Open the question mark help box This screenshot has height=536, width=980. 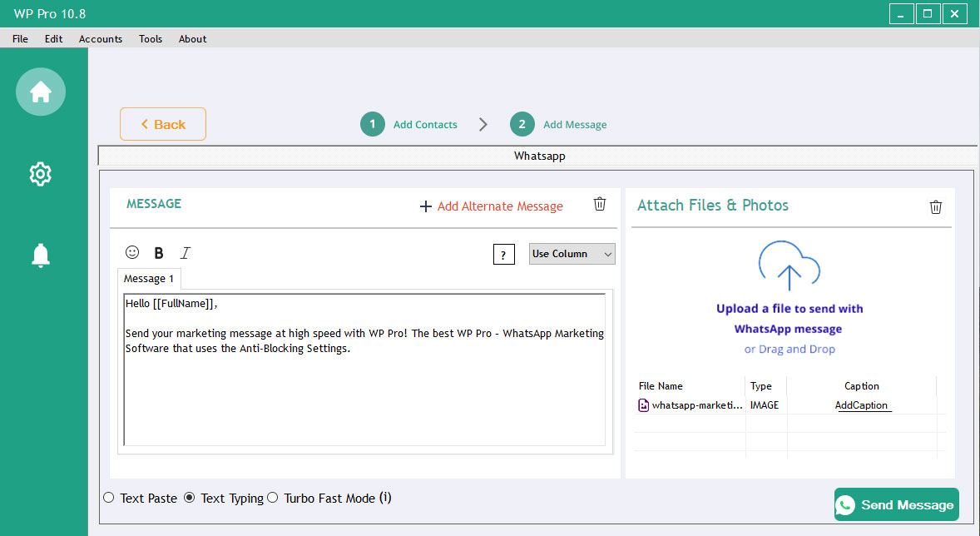point(504,255)
